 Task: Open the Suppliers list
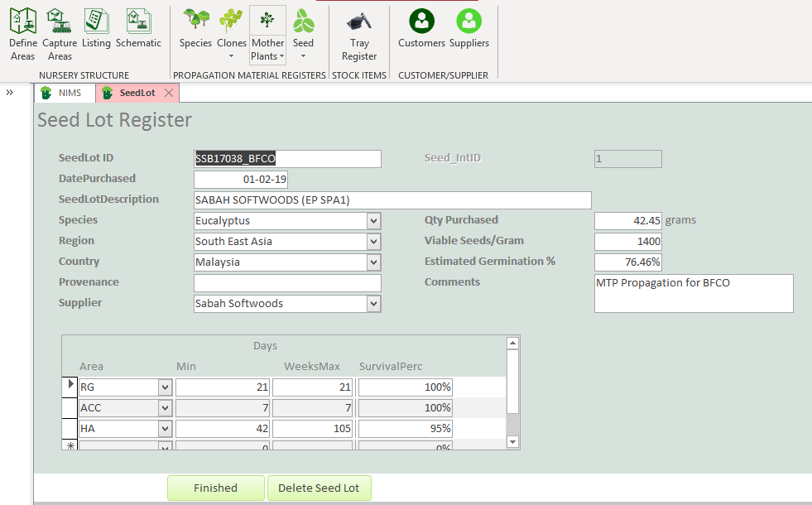pos(468,28)
